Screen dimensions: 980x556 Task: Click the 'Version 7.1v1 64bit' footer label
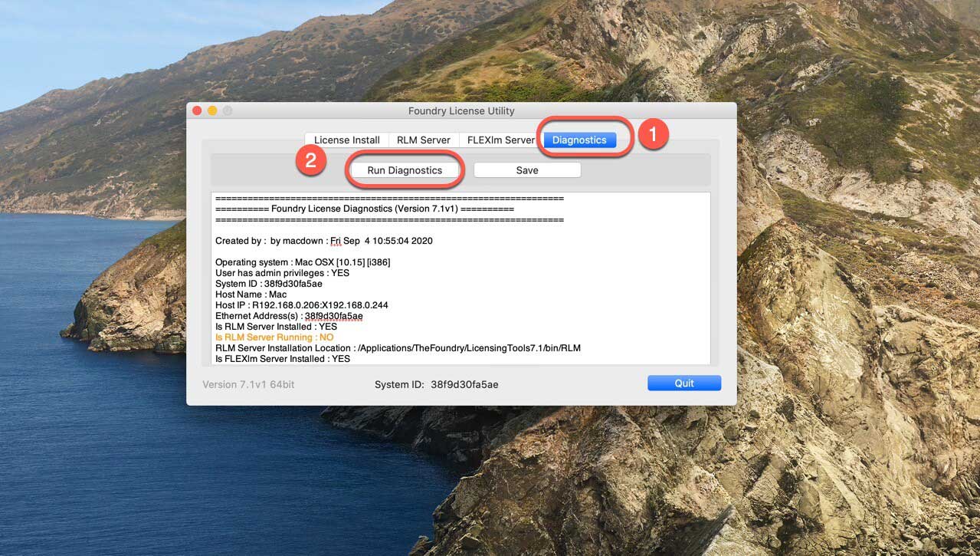click(248, 384)
